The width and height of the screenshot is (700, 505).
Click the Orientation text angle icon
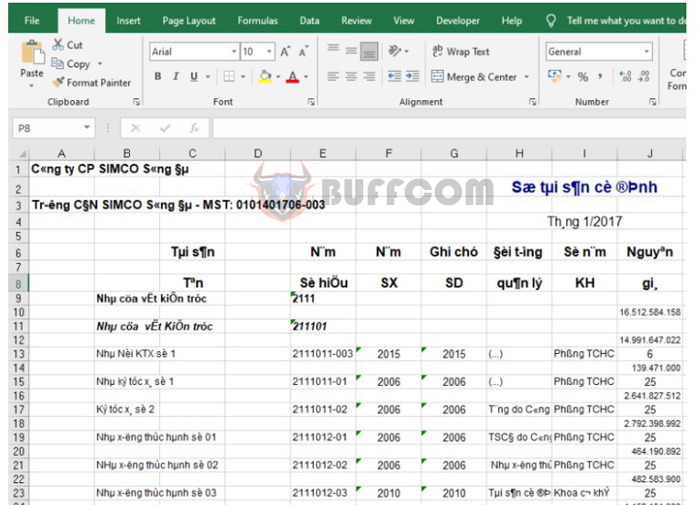(x=395, y=51)
